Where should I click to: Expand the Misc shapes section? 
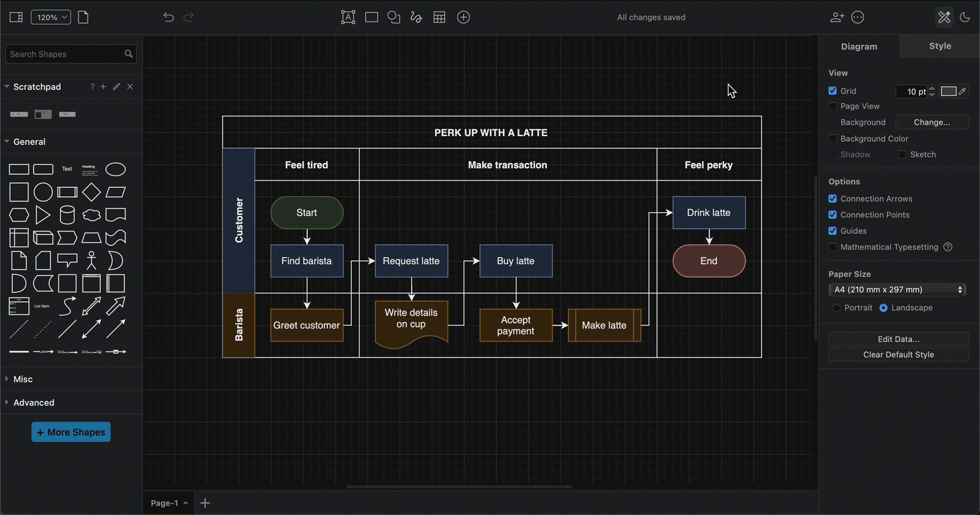click(23, 379)
